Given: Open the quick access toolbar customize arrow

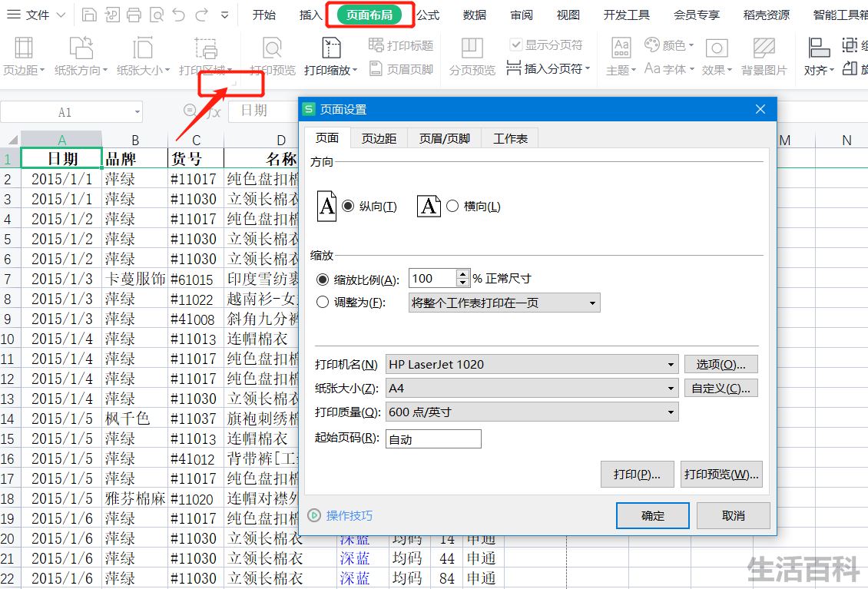Looking at the screenshot, I should (x=225, y=15).
